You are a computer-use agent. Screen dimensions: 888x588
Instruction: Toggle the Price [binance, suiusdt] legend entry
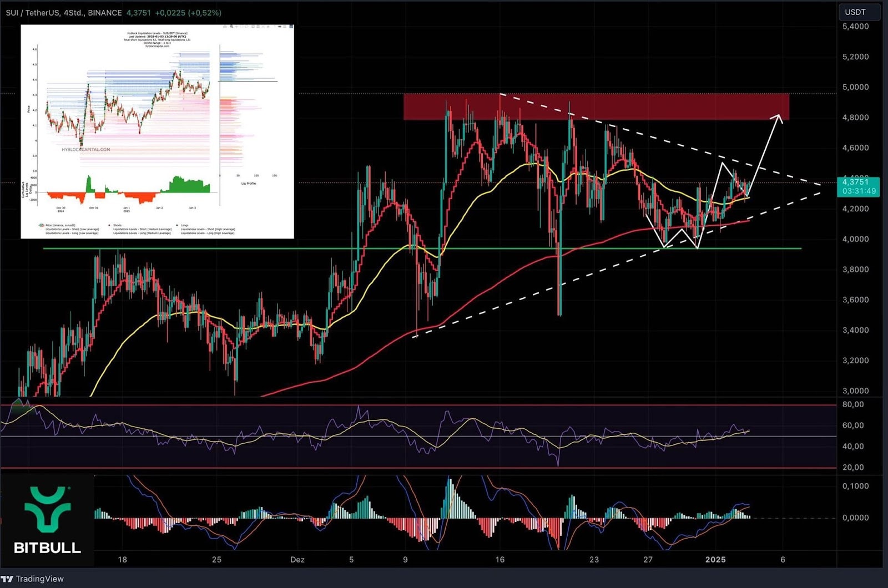60,225
